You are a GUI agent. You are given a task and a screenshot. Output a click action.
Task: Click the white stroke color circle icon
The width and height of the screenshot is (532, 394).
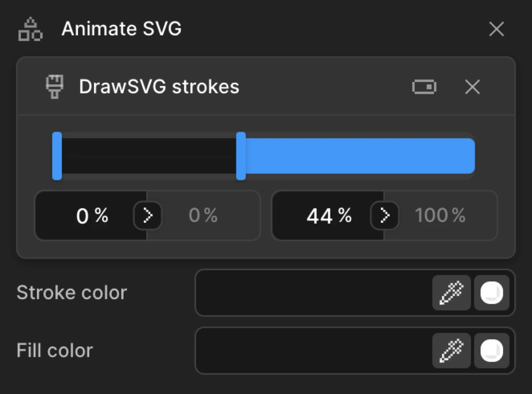point(492,292)
